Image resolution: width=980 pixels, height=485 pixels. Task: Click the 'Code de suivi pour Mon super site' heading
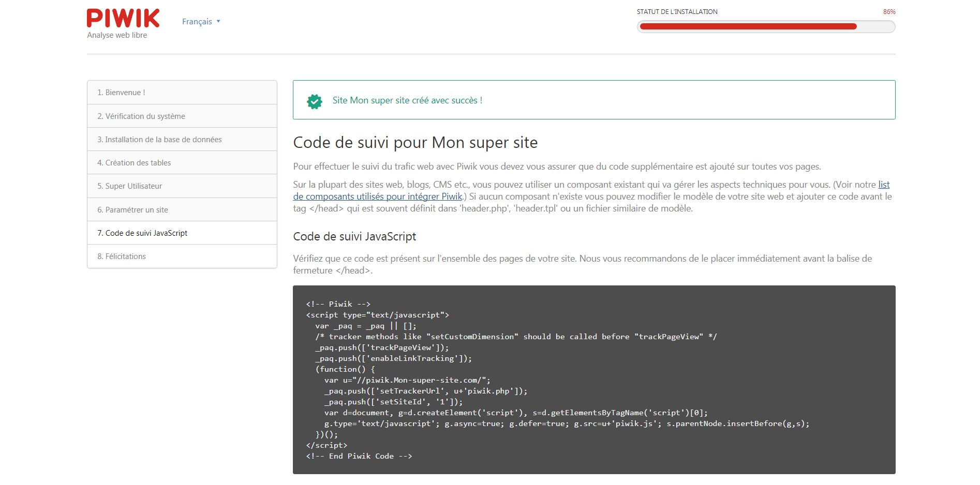pos(415,143)
